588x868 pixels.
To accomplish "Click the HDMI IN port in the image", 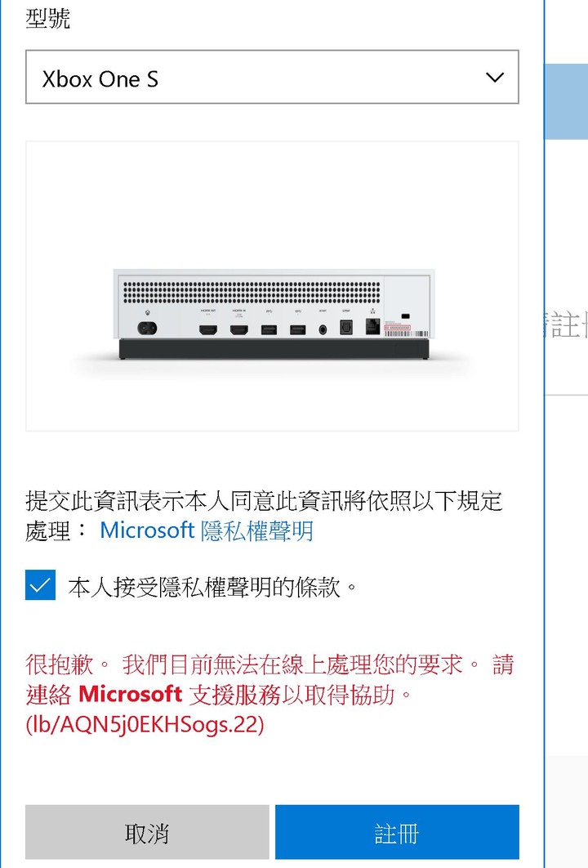I will pos(239,330).
